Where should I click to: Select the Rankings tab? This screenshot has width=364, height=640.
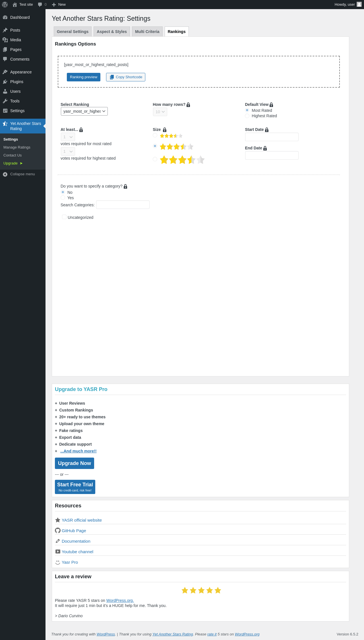[x=177, y=32]
